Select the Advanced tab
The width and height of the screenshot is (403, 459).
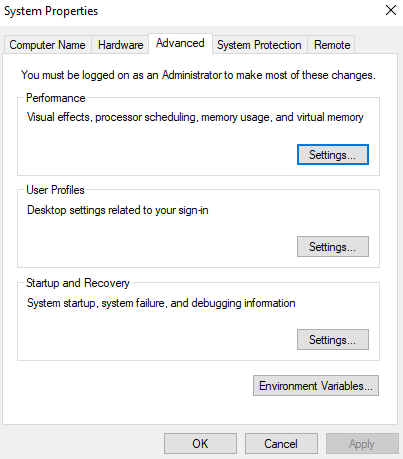pyautogui.click(x=180, y=43)
